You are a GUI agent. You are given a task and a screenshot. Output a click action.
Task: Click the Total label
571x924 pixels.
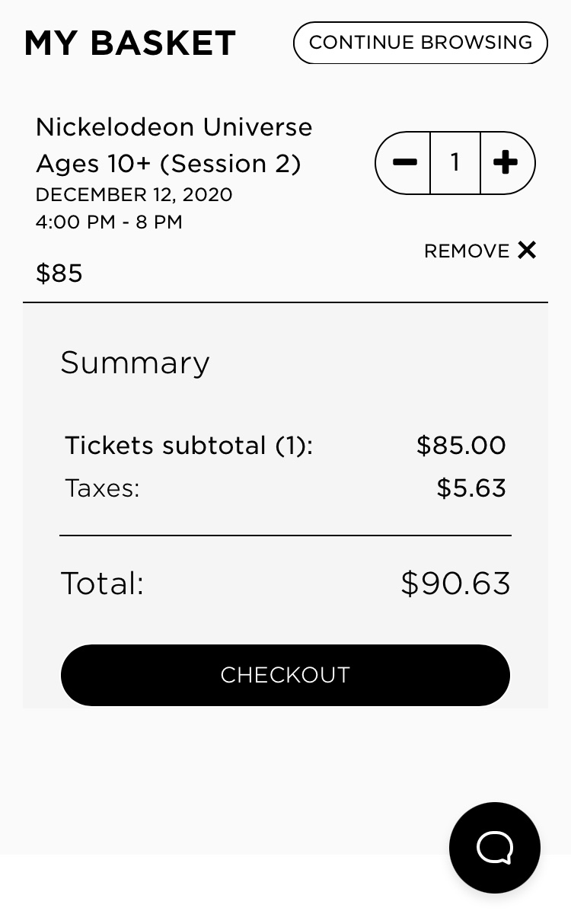coord(102,583)
